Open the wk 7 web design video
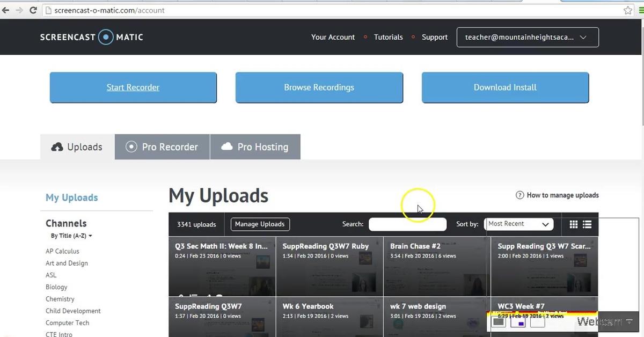The height and width of the screenshot is (337, 644). [x=437, y=317]
